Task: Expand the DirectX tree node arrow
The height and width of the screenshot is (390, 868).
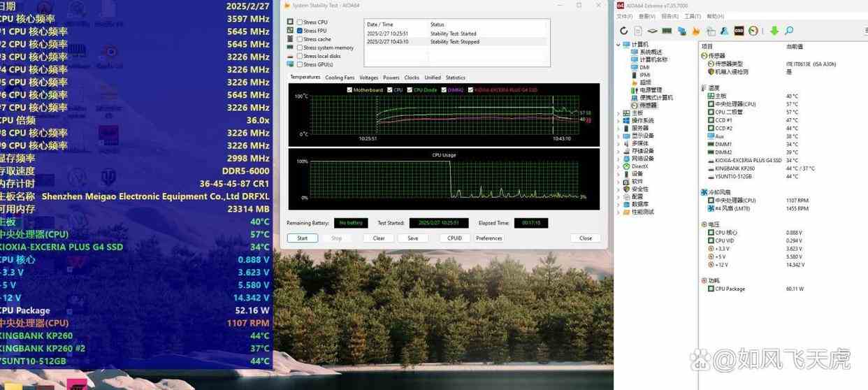Action: click(x=619, y=166)
